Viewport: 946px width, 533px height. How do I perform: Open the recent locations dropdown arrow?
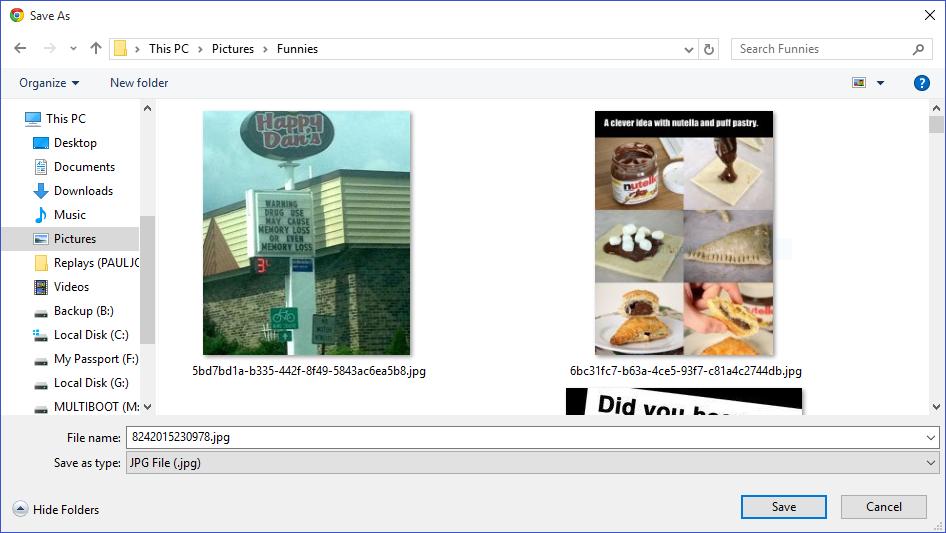[73, 48]
